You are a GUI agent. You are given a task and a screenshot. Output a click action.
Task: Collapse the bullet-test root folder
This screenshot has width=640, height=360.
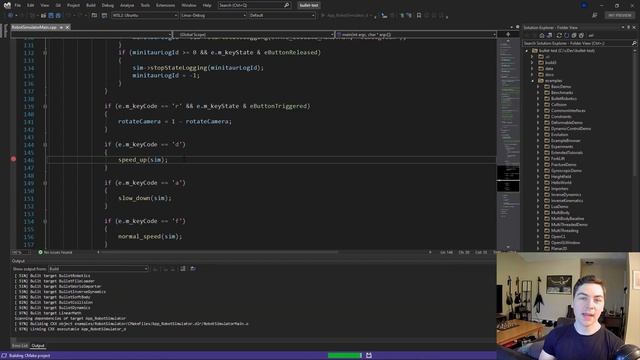[527, 51]
